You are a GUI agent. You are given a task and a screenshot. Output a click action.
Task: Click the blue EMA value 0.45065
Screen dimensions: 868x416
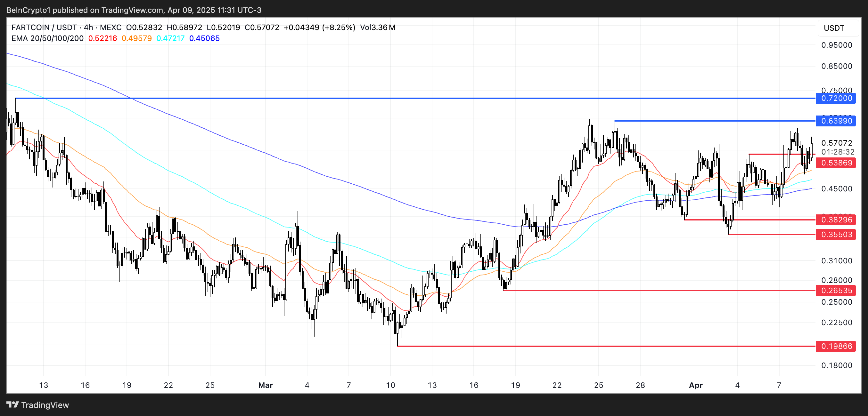(204, 38)
